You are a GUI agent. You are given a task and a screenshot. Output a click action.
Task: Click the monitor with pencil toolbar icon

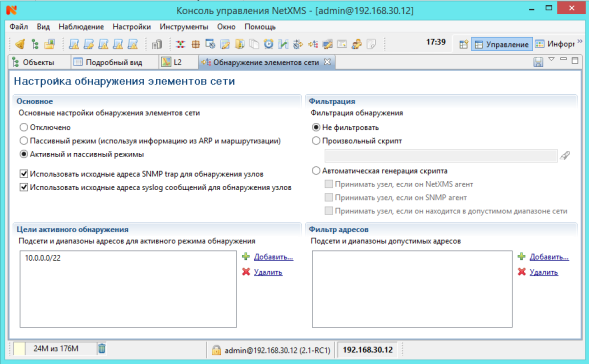[327, 44]
